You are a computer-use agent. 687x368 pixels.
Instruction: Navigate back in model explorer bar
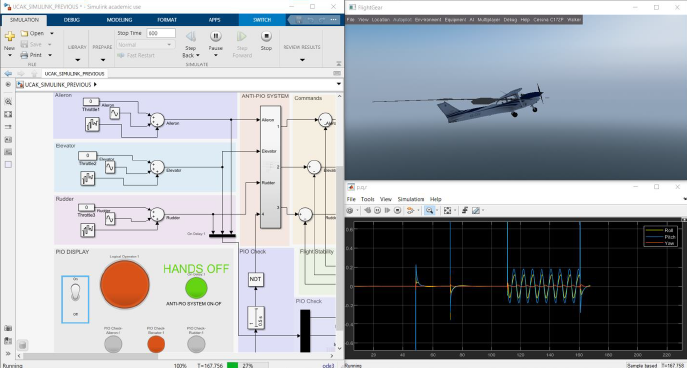(x=8, y=74)
